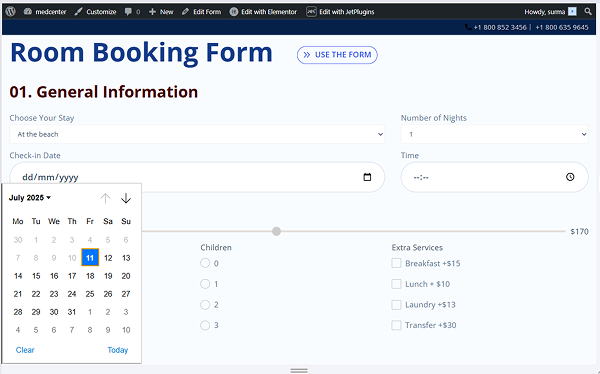Click the 01. General Information heading
The image size is (600, 374).
click(x=104, y=92)
